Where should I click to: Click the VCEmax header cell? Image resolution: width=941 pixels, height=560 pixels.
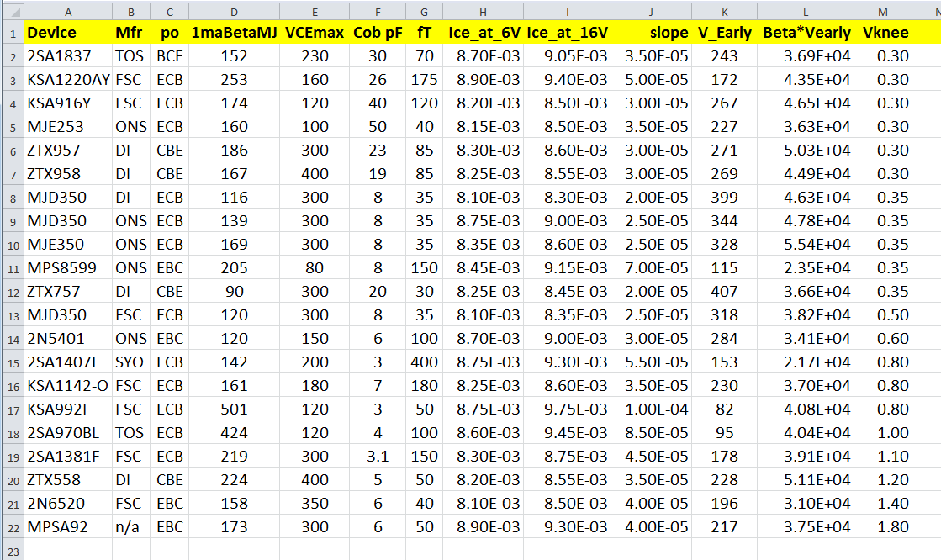[x=315, y=33]
